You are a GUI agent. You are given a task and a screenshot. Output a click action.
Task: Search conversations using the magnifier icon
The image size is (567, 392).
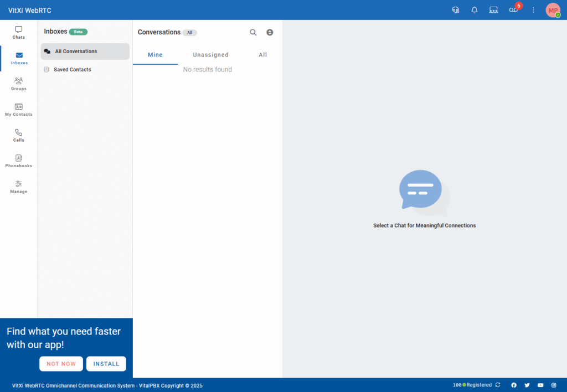point(253,32)
